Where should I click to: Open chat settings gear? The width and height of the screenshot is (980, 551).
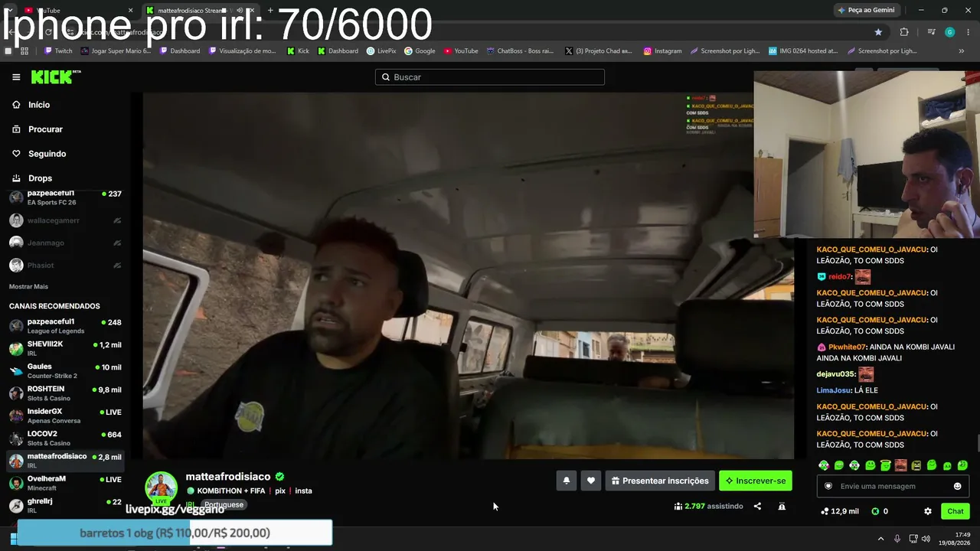928,511
